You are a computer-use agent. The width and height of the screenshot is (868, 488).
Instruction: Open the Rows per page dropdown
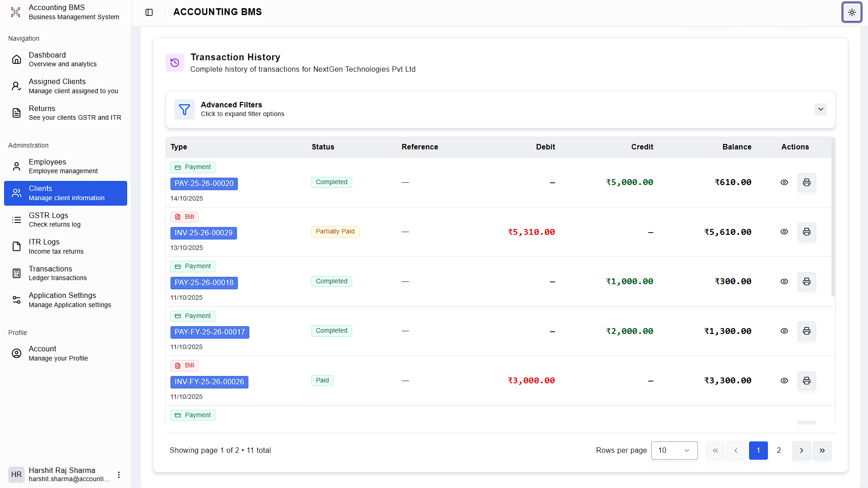(x=674, y=451)
